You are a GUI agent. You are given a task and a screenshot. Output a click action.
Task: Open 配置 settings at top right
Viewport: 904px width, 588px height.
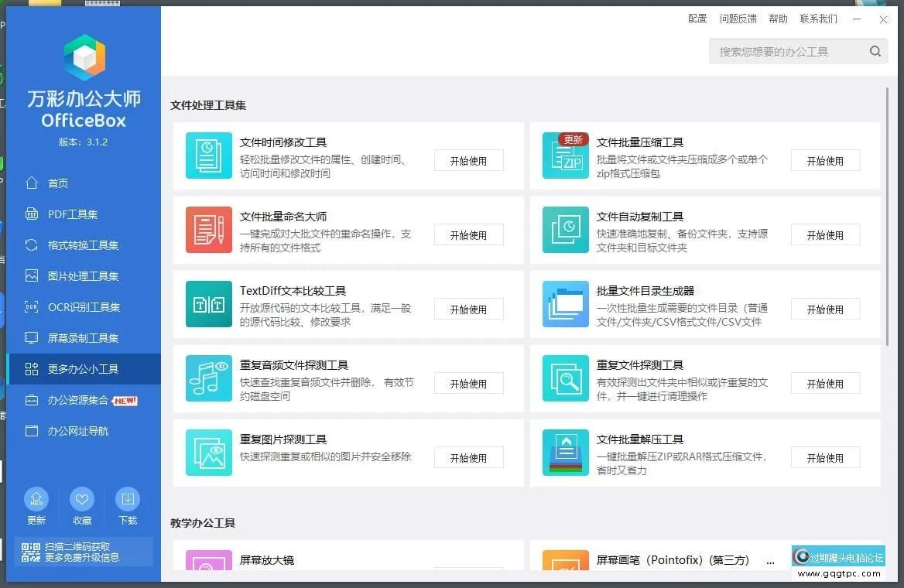click(697, 19)
